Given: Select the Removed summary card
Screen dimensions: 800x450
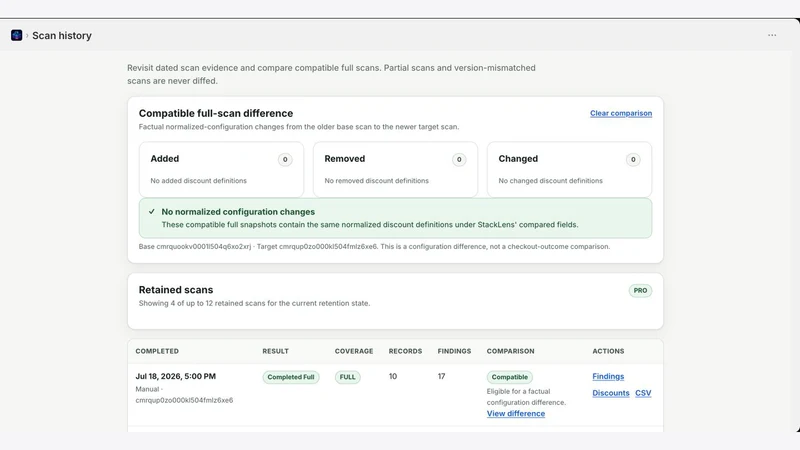Looking at the screenshot, I should point(395,169).
